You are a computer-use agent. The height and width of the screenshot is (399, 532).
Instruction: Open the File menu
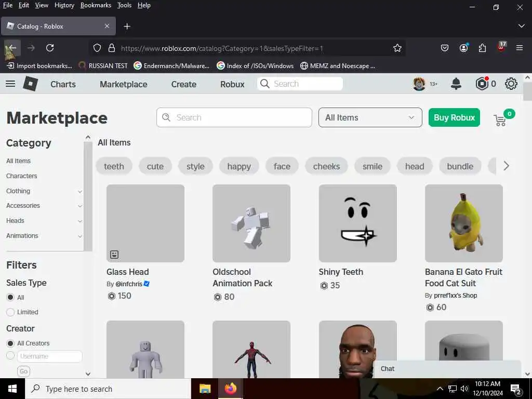(x=7, y=5)
